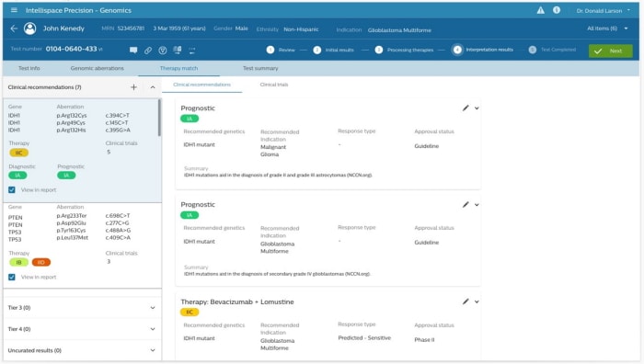644x364 pixels.
Task: Select the PTEN p.Asp92Glu row
Action: click(69, 223)
